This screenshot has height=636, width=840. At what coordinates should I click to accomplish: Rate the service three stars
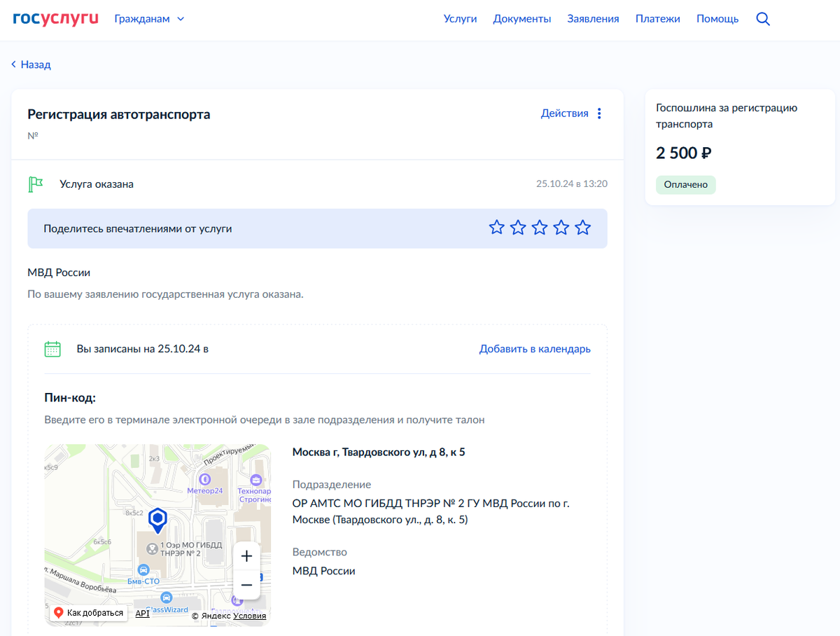pos(540,228)
